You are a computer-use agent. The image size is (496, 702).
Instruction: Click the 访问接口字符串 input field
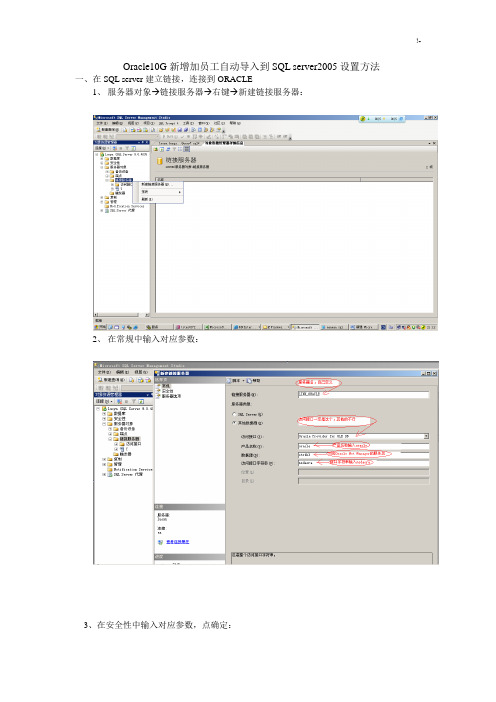click(363, 463)
